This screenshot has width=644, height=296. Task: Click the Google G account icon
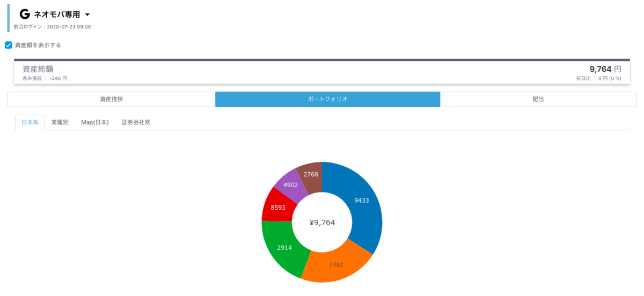(24, 14)
